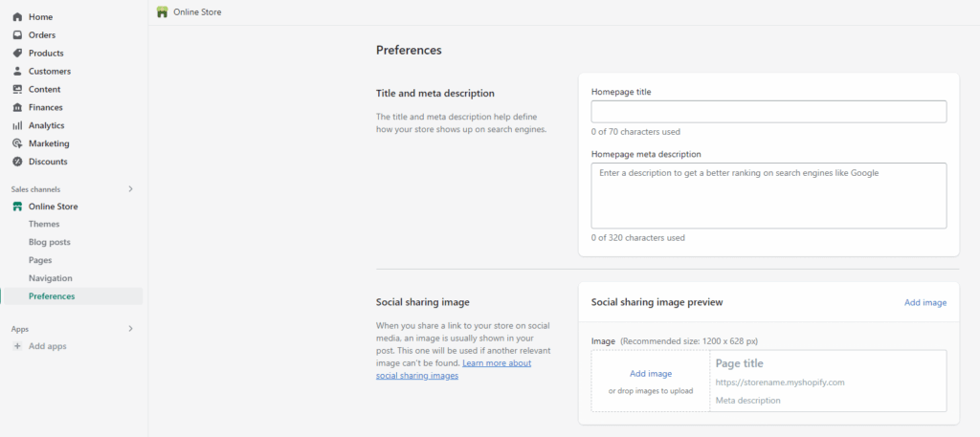Click the Discounts percent badge icon
The image size is (980, 437).
click(17, 162)
